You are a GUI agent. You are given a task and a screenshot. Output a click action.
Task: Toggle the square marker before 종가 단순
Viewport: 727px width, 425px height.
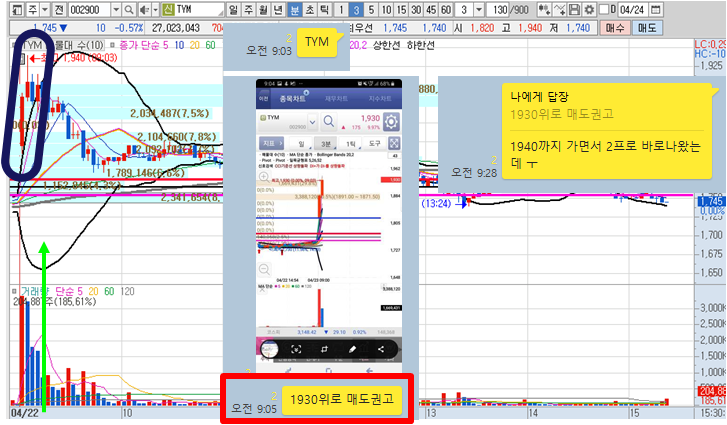click(112, 45)
